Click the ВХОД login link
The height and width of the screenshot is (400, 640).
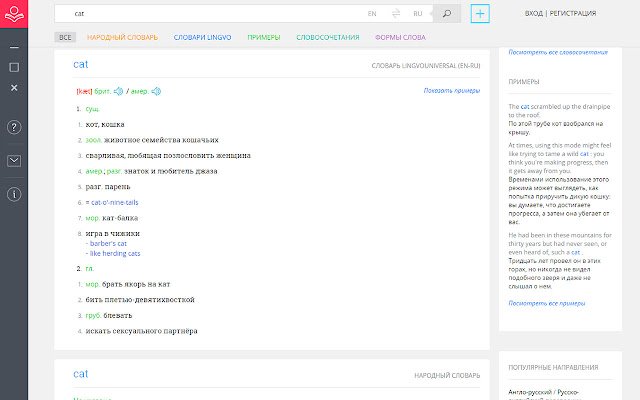coord(533,14)
